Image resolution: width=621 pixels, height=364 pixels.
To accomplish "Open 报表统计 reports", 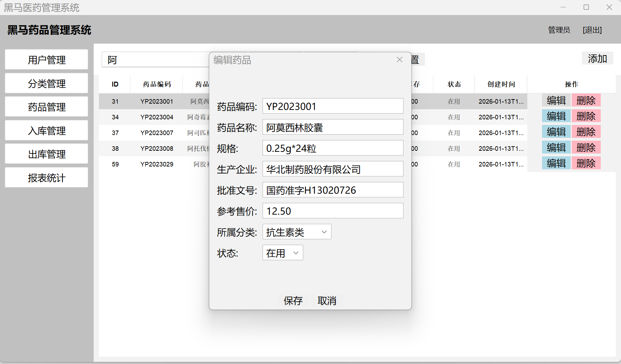I will tap(46, 178).
